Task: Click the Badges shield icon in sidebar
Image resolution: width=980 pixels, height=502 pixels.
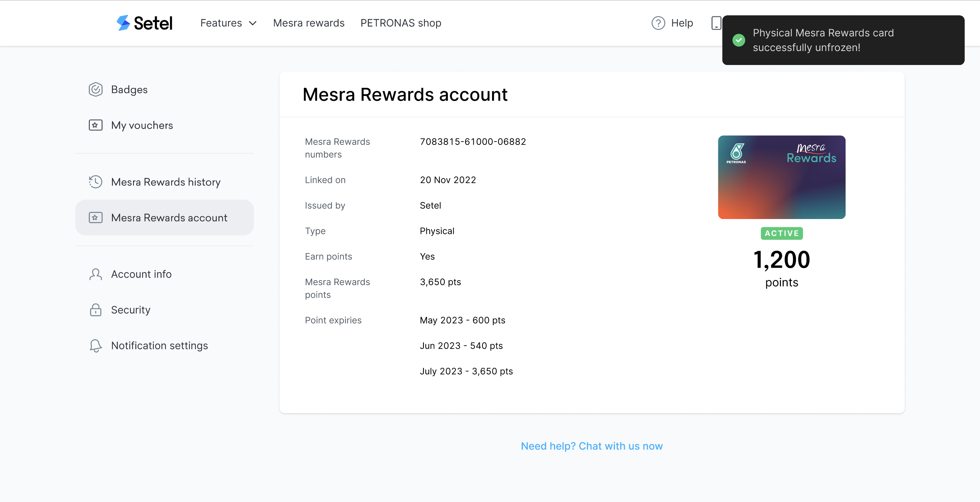Action: (96, 89)
